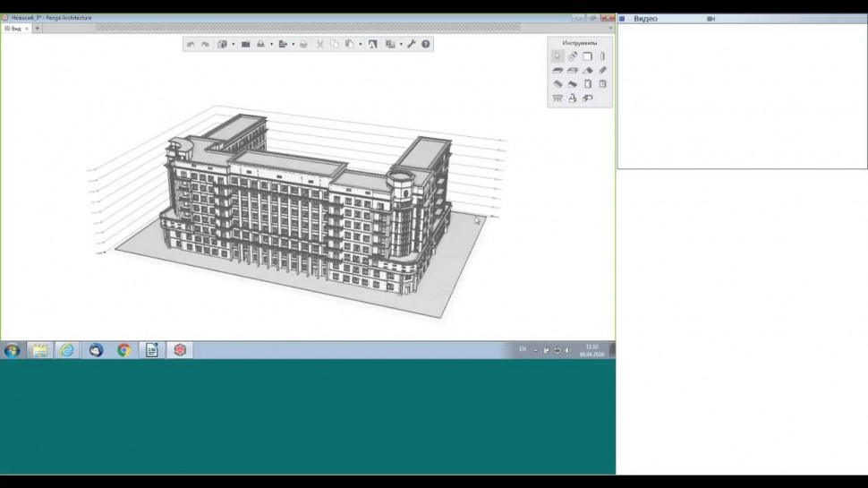
Task: Switch to the 3D Вид tab
Action: tap(14, 29)
